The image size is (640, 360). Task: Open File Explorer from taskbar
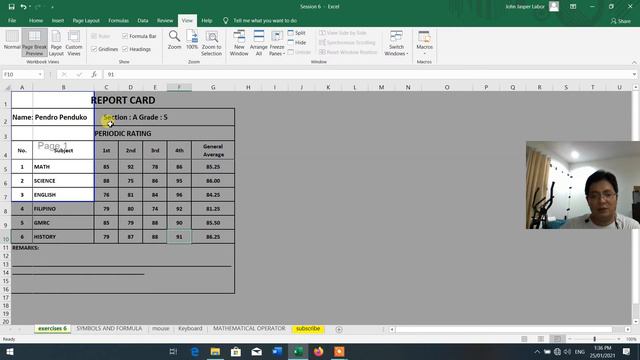pos(215,351)
